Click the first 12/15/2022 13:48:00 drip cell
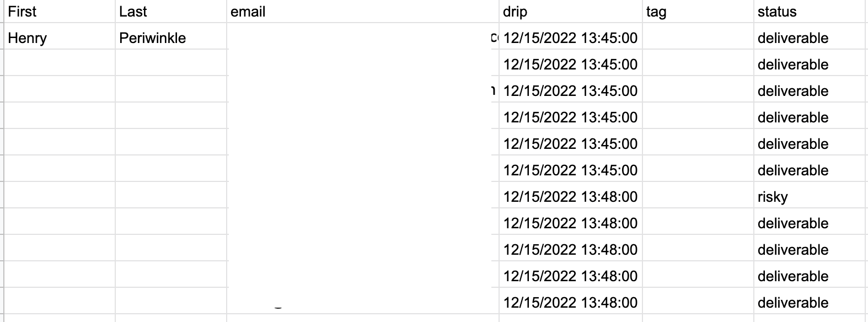This screenshot has width=868, height=322. (571, 197)
